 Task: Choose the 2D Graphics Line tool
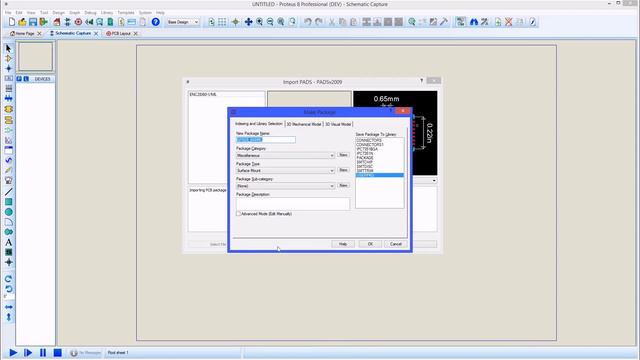coord(9,192)
